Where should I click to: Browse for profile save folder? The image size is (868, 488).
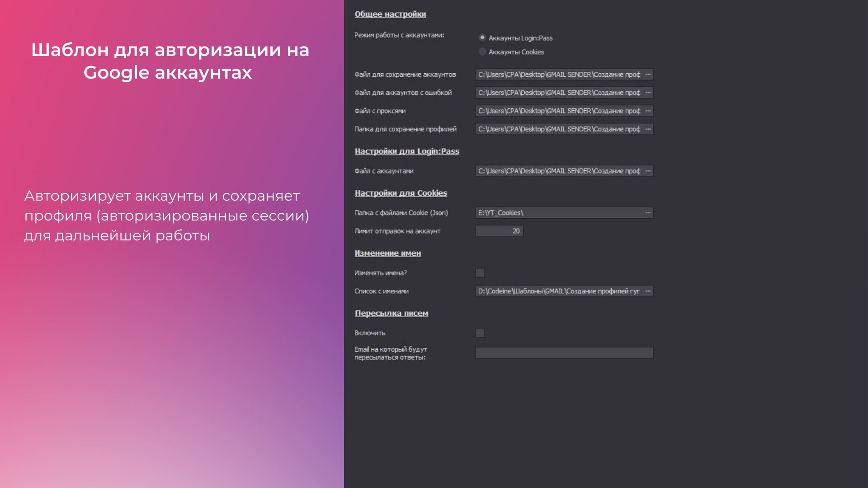(648, 129)
